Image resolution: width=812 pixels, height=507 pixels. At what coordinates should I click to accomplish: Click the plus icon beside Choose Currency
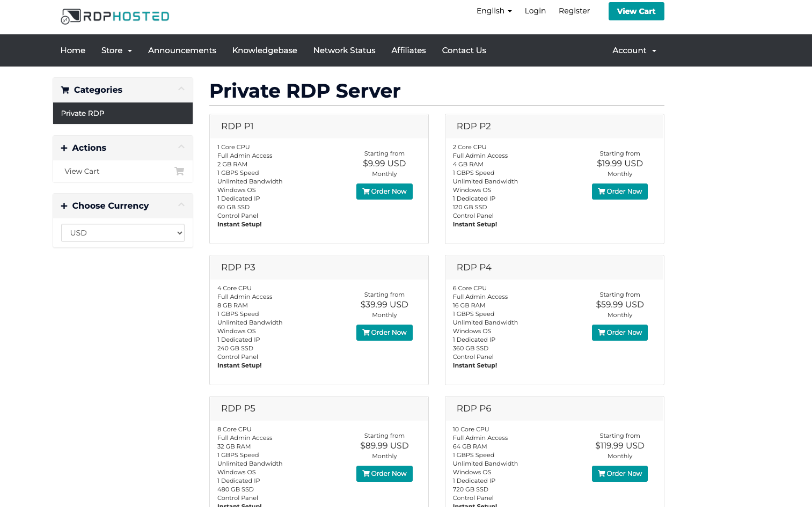(64, 206)
